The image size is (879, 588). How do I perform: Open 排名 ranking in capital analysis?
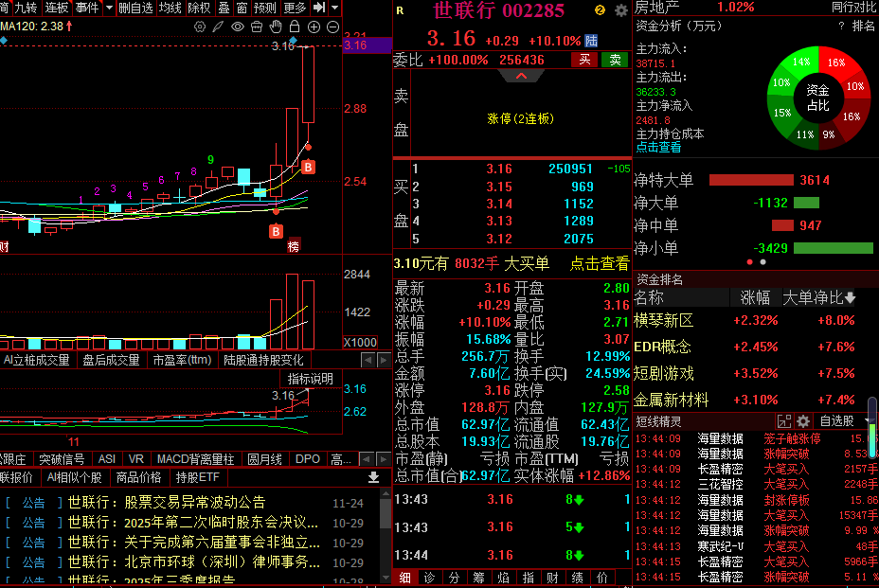coord(863,26)
